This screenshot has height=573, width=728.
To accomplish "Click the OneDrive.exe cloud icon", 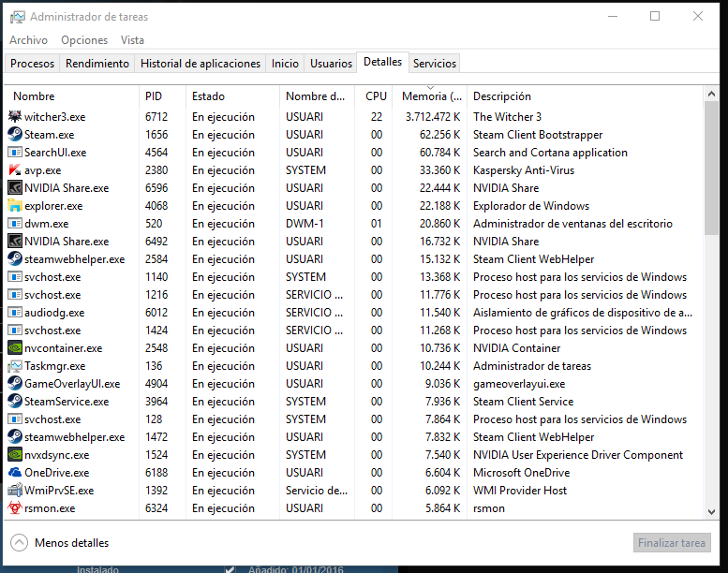I will tap(15, 472).
